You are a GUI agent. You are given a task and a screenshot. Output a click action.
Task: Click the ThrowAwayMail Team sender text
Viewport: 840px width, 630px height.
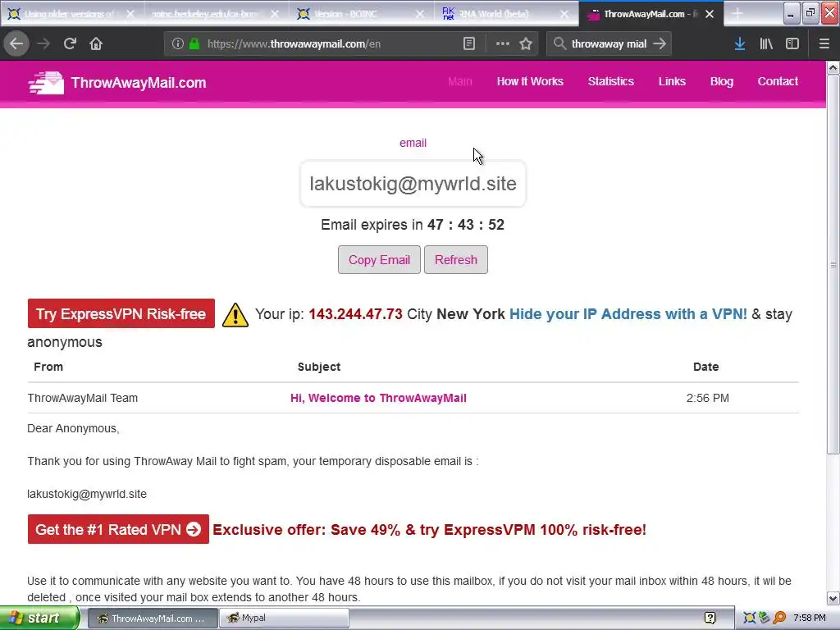click(83, 398)
